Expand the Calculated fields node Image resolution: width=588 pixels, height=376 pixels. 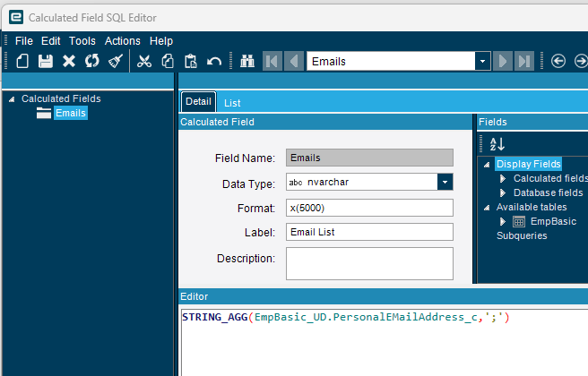point(503,179)
